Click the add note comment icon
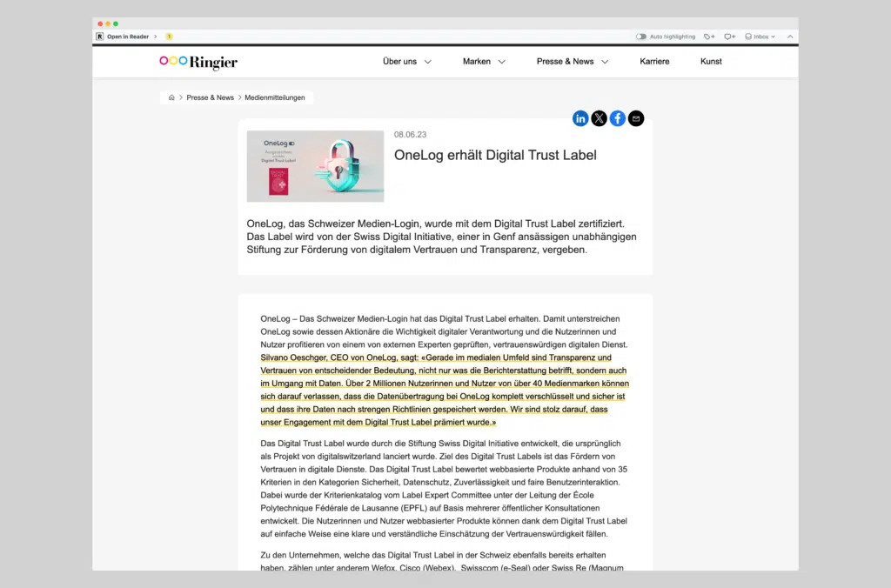This screenshot has height=588, width=891. pos(730,37)
